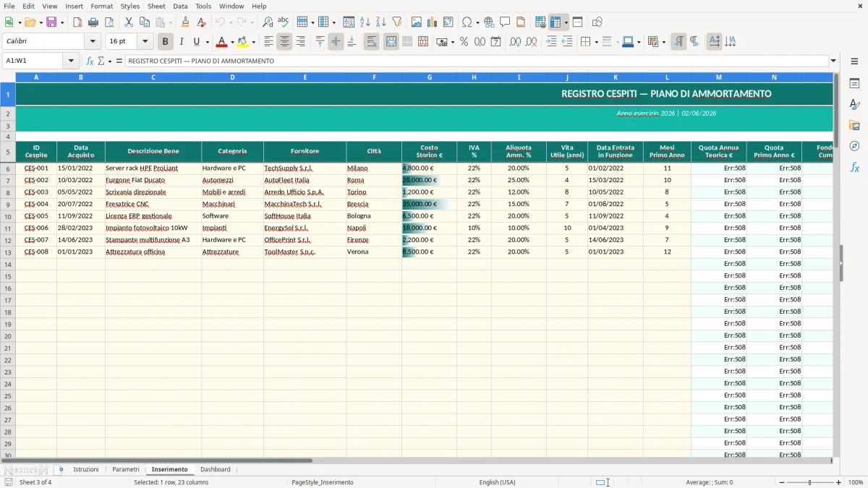Open sidebar Properties panel
This screenshot has height=488, width=868.
click(x=854, y=83)
